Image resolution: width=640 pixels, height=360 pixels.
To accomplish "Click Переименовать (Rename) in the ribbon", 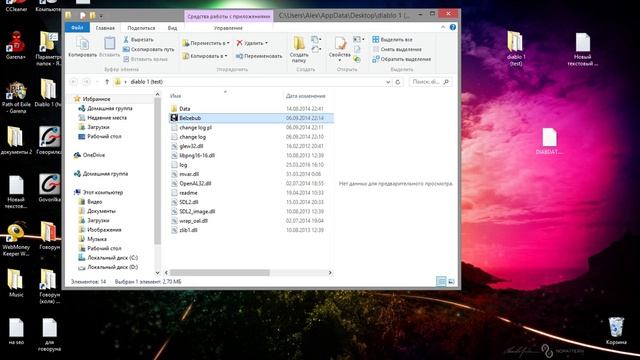I will [259, 56].
